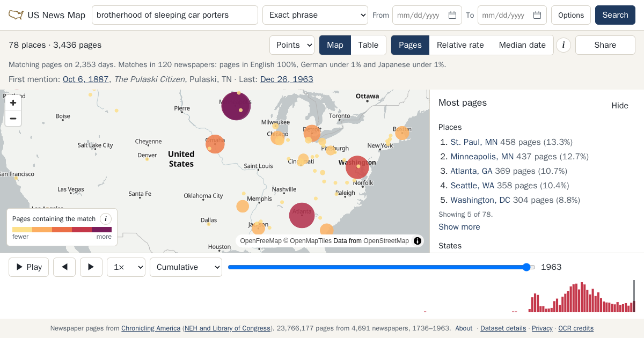The height and width of the screenshot is (338, 644).
Task: Click the To date input field
Action: tap(512, 15)
